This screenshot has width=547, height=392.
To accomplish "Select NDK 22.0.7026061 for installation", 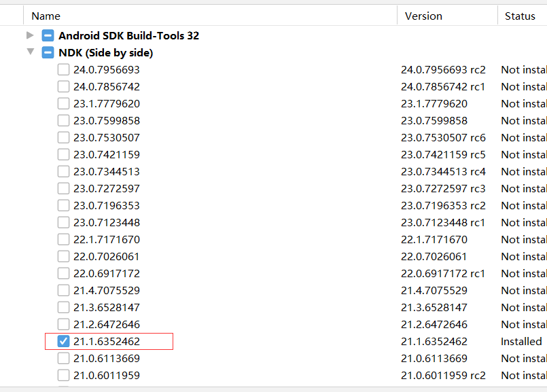I will tap(63, 256).
